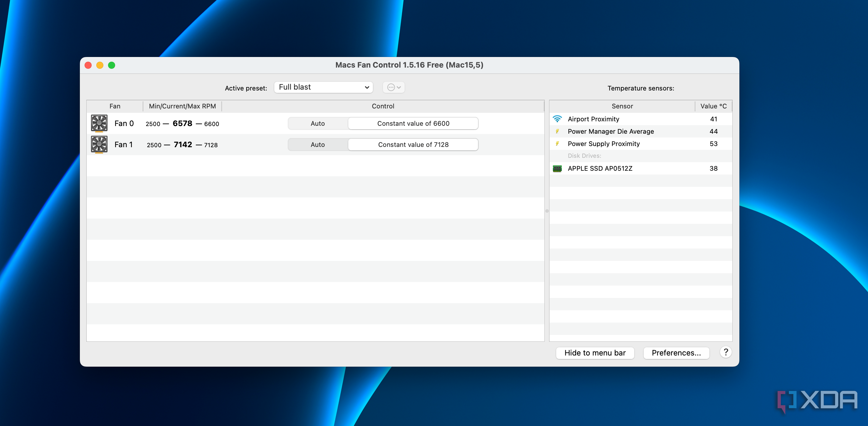Click the APPLE SSD drive icon
868x426 pixels.
pos(557,169)
